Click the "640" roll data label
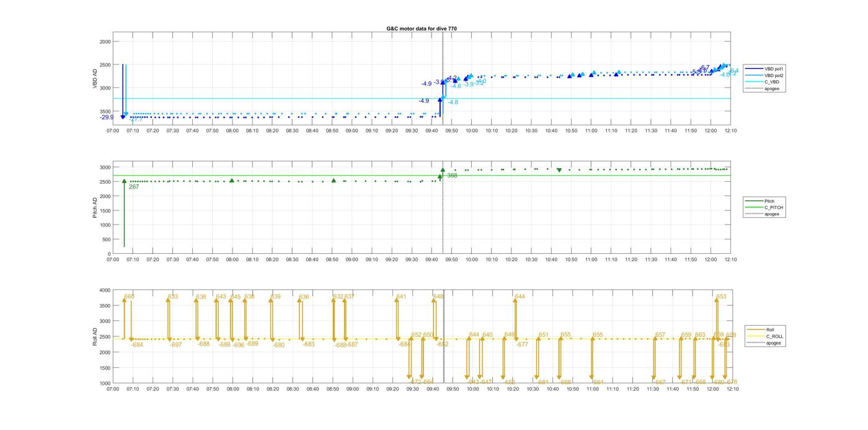 click(x=487, y=335)
